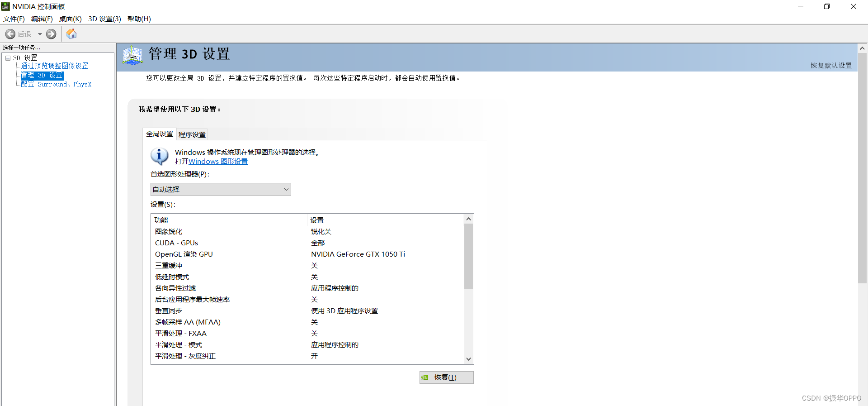Click the Back arrow button
This screenshot has height=406, width=868.
(x=10, y=34)
